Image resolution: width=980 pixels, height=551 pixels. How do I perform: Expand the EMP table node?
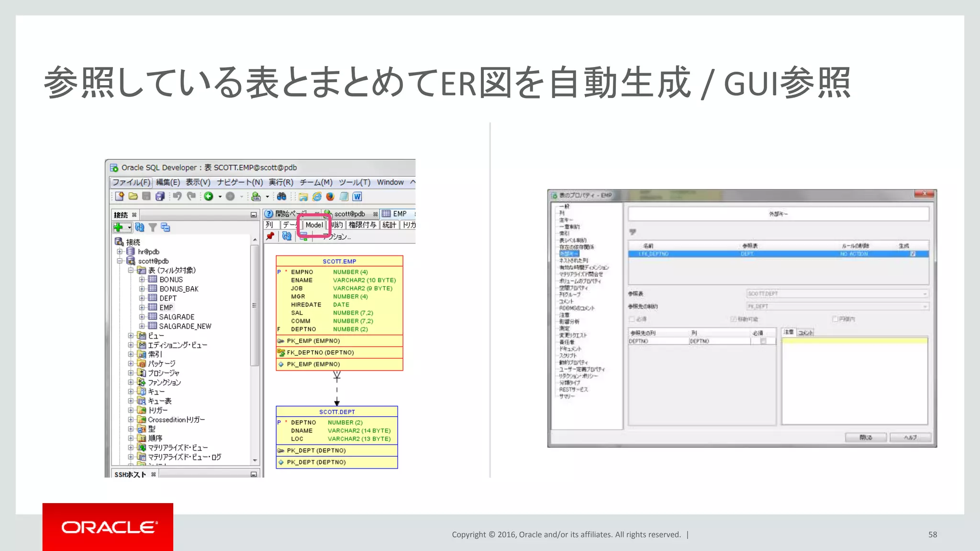pyautogui.click(x=142, y=308)
